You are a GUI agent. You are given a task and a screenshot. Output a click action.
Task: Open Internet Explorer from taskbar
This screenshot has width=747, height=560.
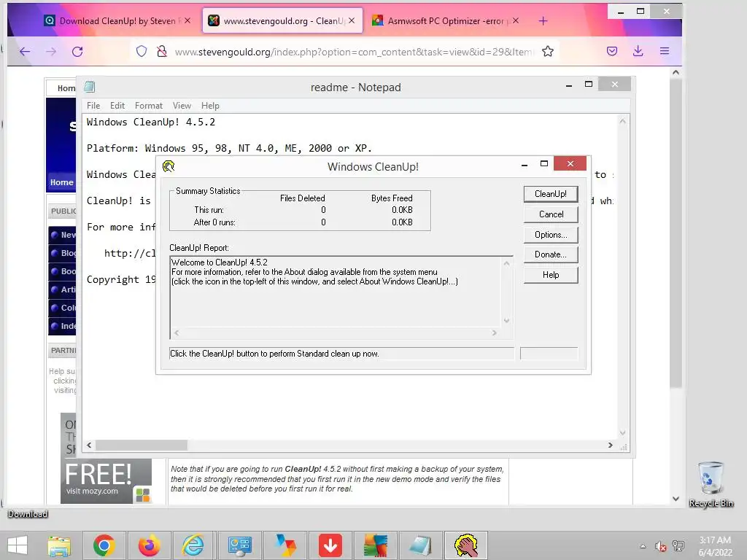pyautogui.click(x=194, y=545)
